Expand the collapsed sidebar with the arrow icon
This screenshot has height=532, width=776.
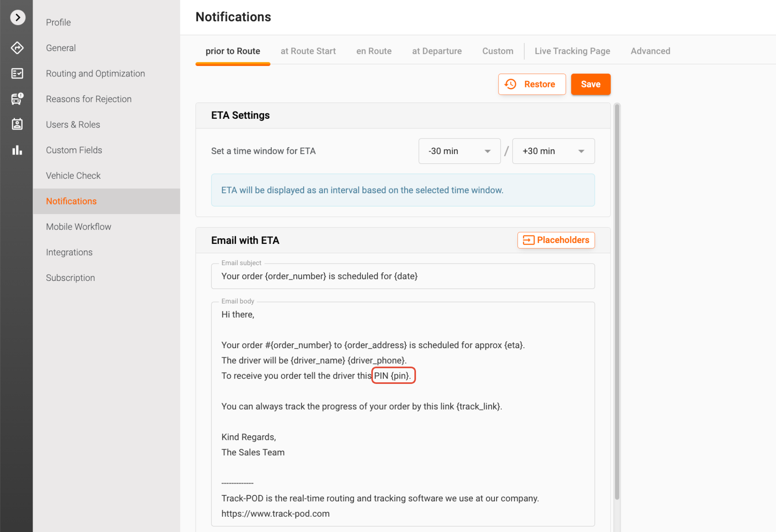click(17, 17)
